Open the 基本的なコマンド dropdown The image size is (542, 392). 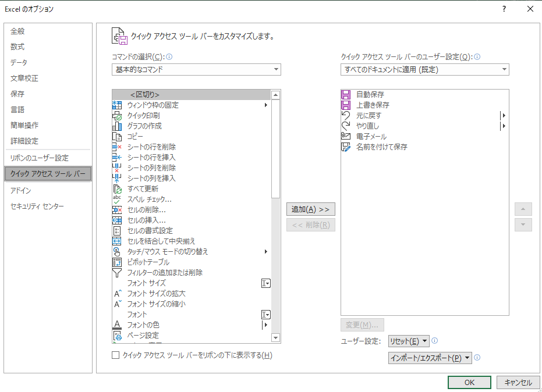click(196, 69)
